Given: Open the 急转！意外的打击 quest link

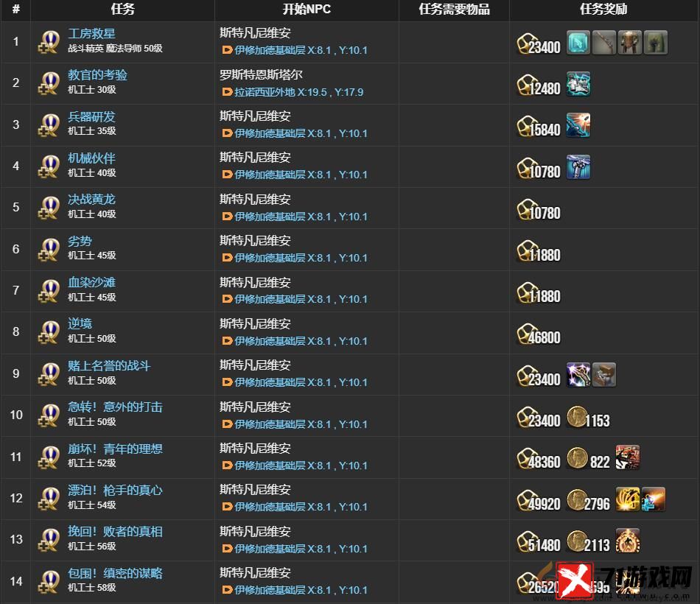Looking at the screenshot, I should (115, 407).
